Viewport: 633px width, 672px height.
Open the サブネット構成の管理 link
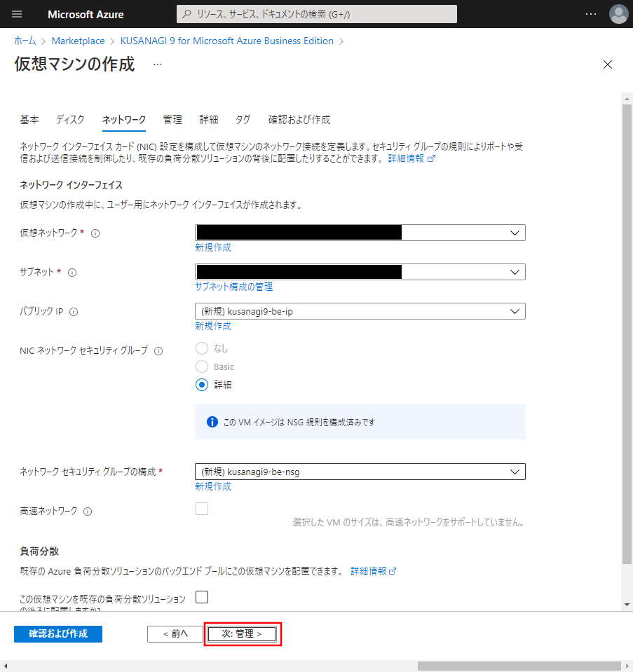point(233,287)
